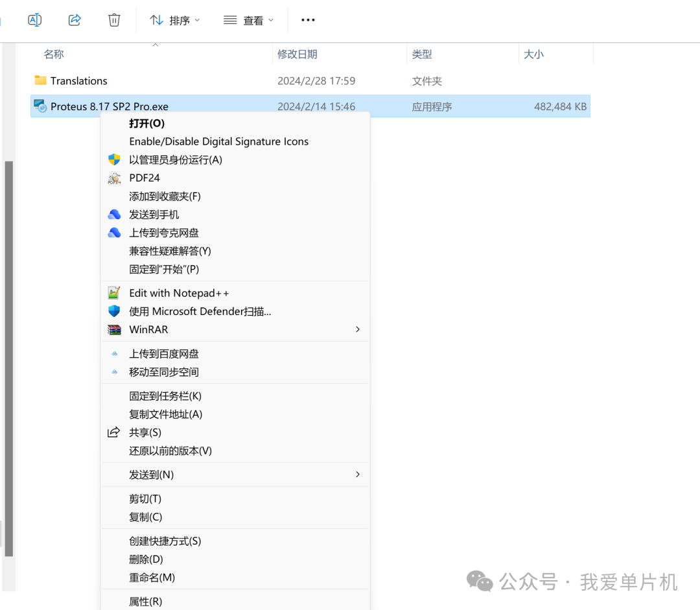The image size is (700, 610).
Task: Expand the WinRAR submenu arrow
Action: (x=358, y=329)
